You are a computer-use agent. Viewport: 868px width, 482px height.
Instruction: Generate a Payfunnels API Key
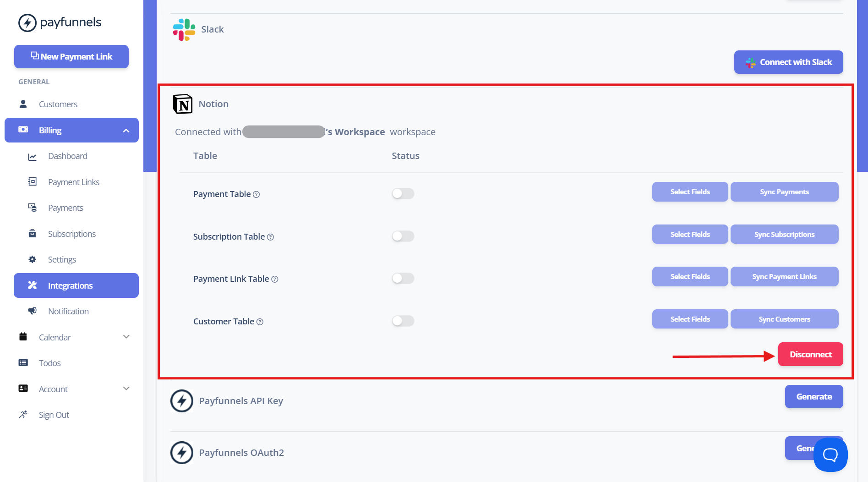814,396
